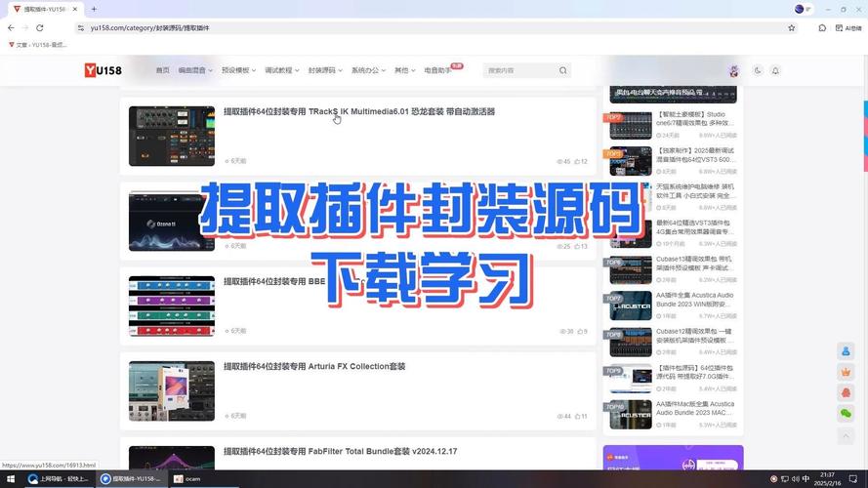Open the user avatar menu
The height and width of the screenshot is (488, 868).
(x=734, y=70)
